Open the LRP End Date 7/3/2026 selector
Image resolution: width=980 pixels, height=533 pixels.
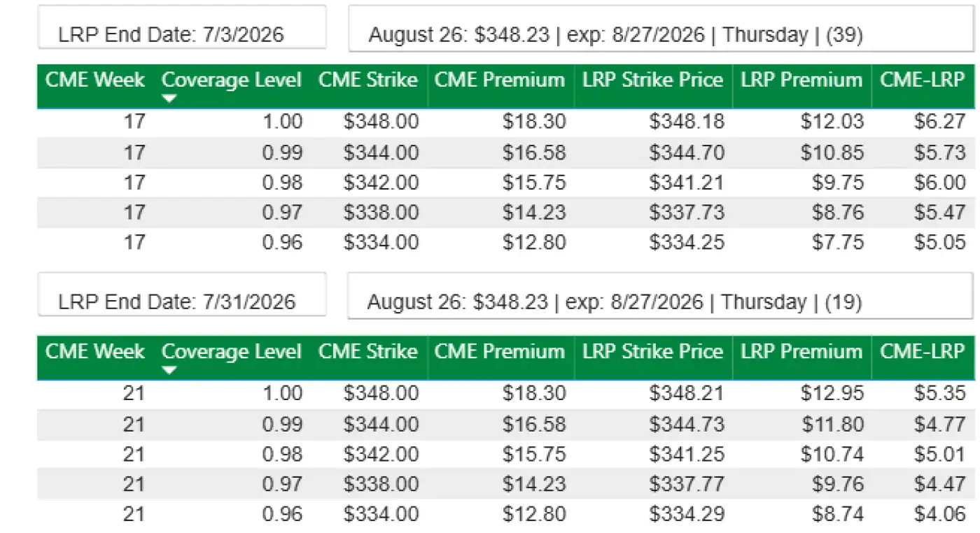point(182,34)
